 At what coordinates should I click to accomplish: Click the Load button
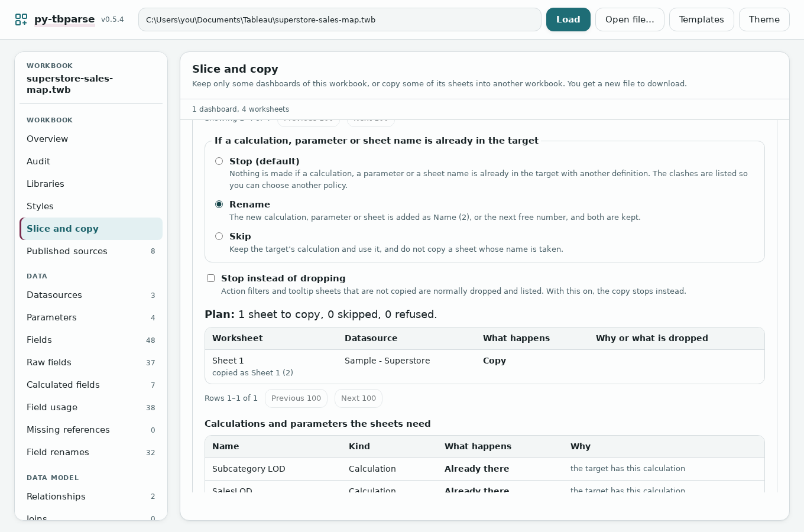568,20
